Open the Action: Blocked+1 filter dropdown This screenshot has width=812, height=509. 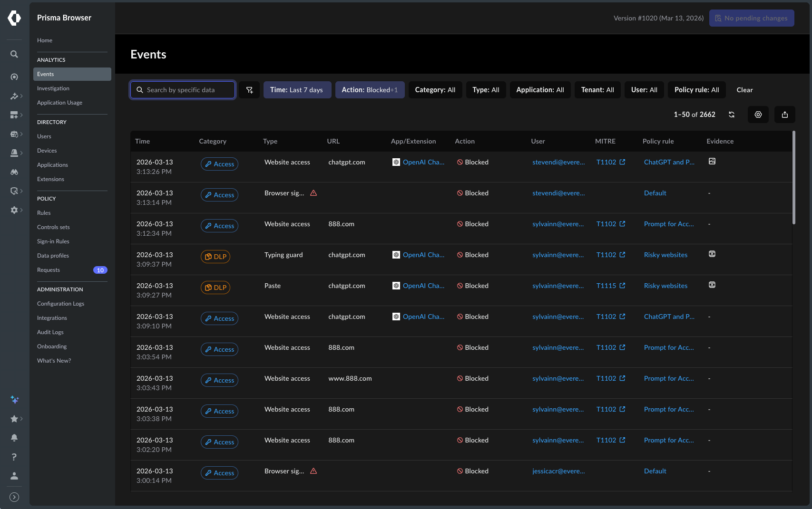[370, 90]
